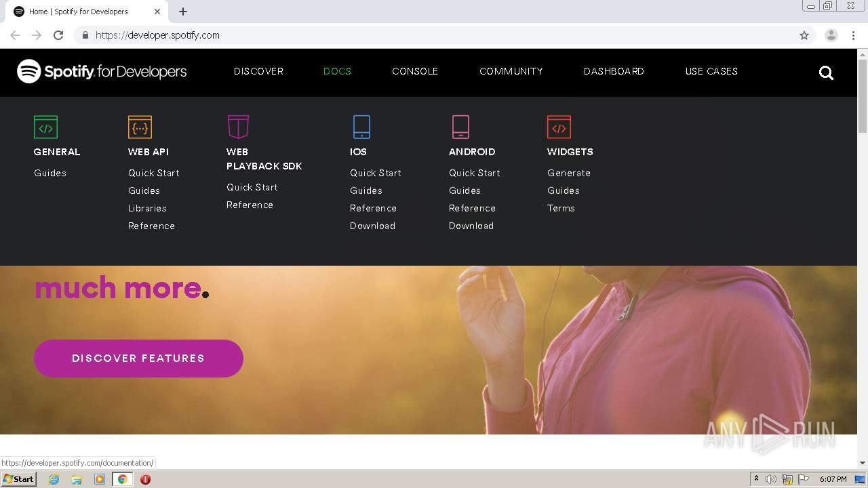Open the ANDROID heading
The height and width of the screenshot is (488, 868).
point(472,152)
